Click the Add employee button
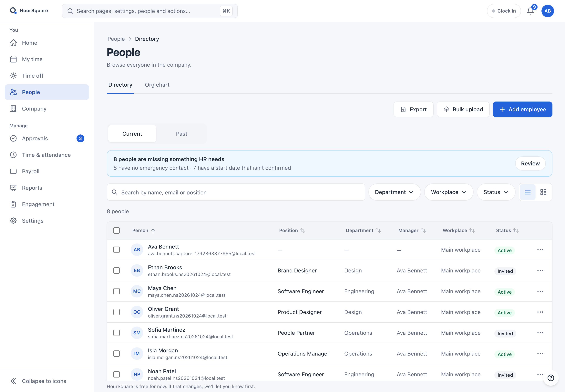Screen dimensions: 565x392 click(x=522, y=109)
